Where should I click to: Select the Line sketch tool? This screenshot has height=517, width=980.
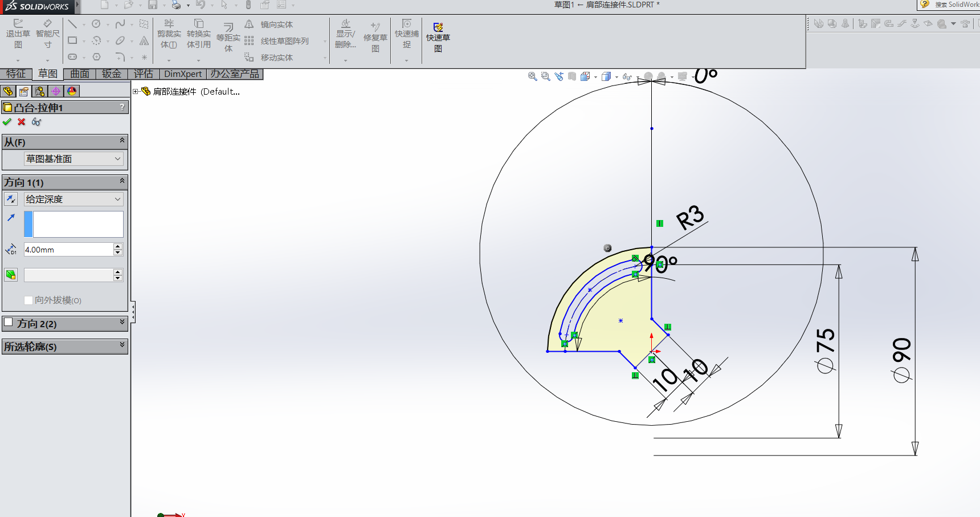[x=72, y=24]
